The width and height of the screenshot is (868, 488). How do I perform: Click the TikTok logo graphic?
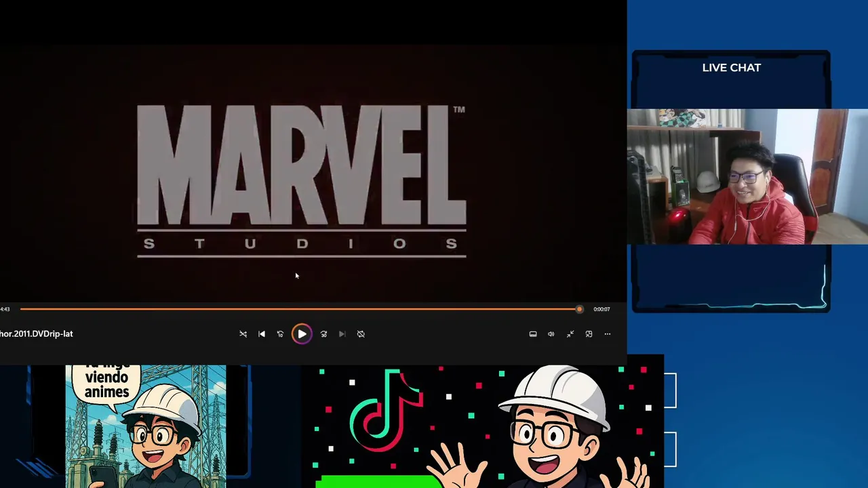[x=387, y=411]
